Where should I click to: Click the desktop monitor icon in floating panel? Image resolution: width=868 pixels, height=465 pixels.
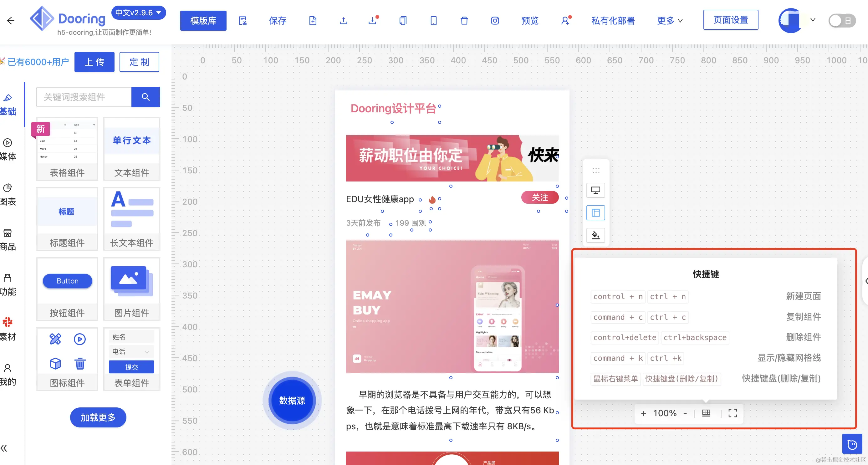click(x=595, y=190)
